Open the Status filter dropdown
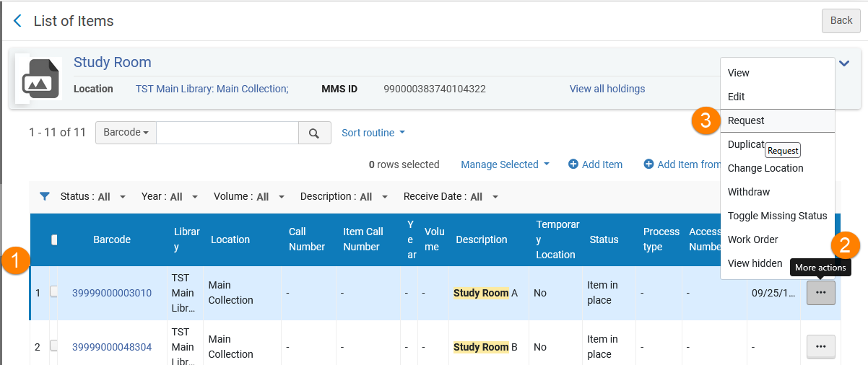Viewport: 868px width, 365px height. (x=93, y=197)
